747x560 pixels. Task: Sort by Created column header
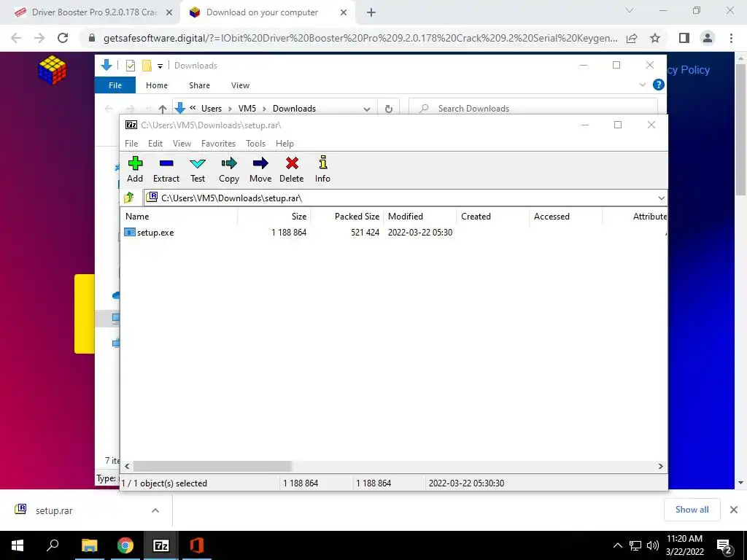coord(492,216)
